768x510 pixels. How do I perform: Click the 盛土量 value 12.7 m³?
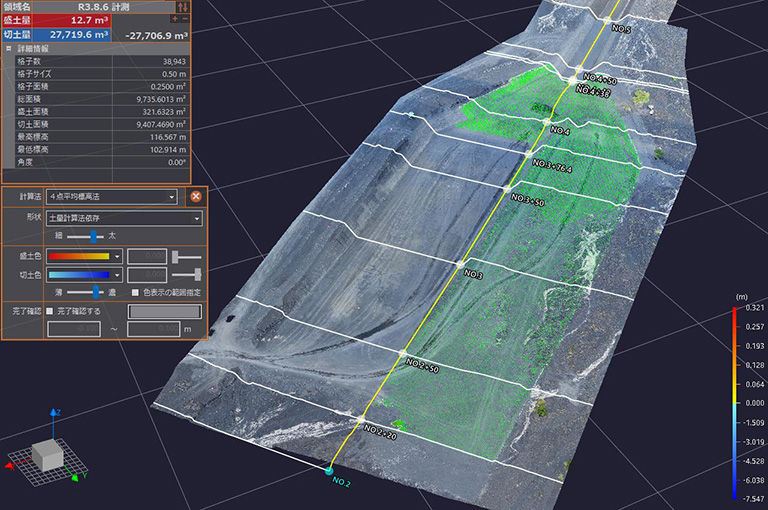(x=89, y=21)
